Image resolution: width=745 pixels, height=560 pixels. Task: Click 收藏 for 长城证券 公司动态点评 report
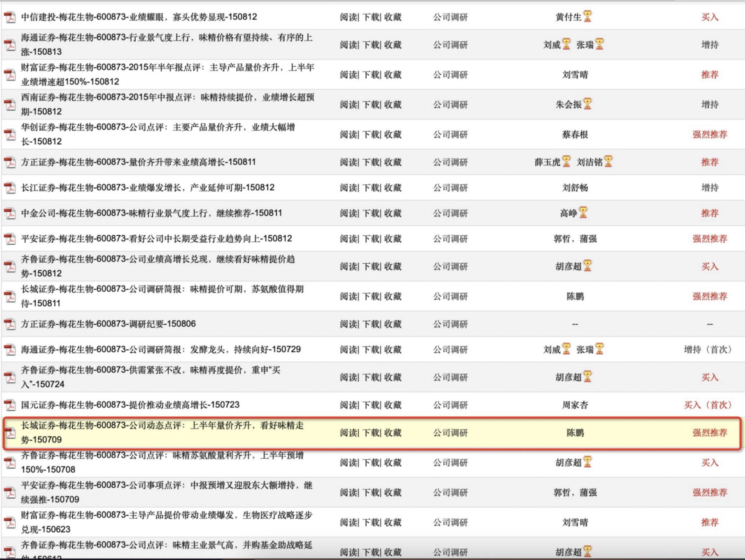393,433
